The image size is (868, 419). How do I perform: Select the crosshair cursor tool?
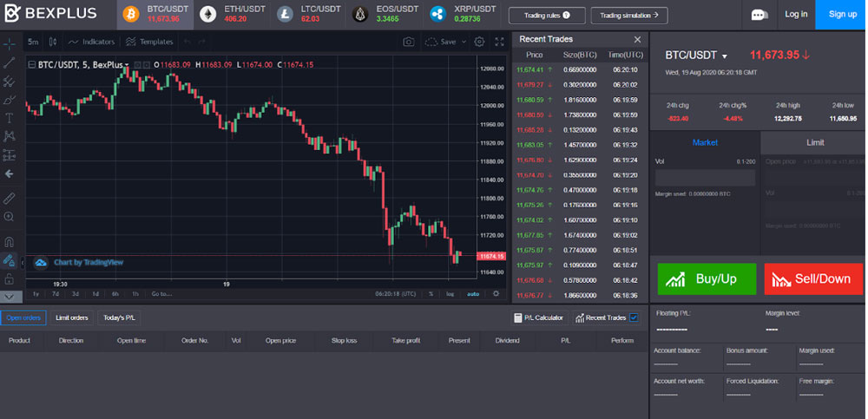(9, 43)
